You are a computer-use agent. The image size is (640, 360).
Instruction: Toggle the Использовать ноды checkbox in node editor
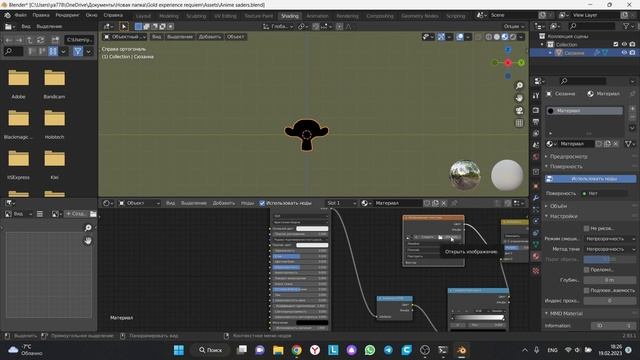[262, 203]
